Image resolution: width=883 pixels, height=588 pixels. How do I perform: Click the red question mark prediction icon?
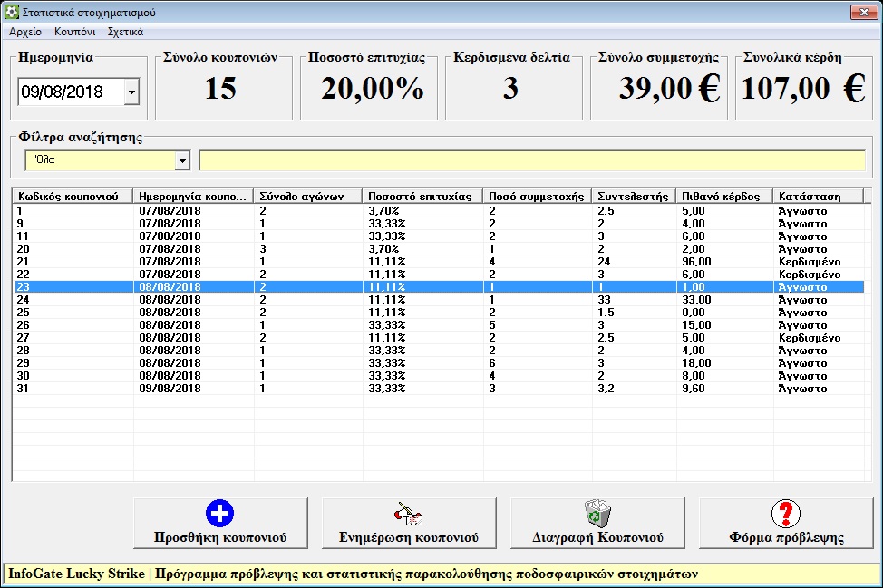coord(785,514)
